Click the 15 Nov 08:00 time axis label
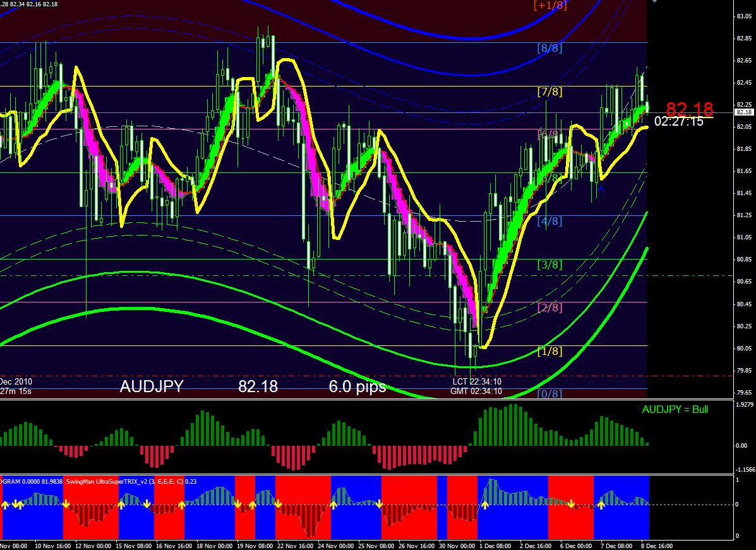Viewport: 756px width, 550px height. [135, 546]
